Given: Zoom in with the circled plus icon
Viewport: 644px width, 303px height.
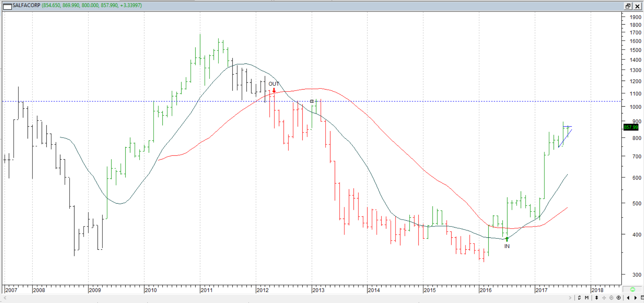Looking at the screenshot, I should click(x=618, y=298).
